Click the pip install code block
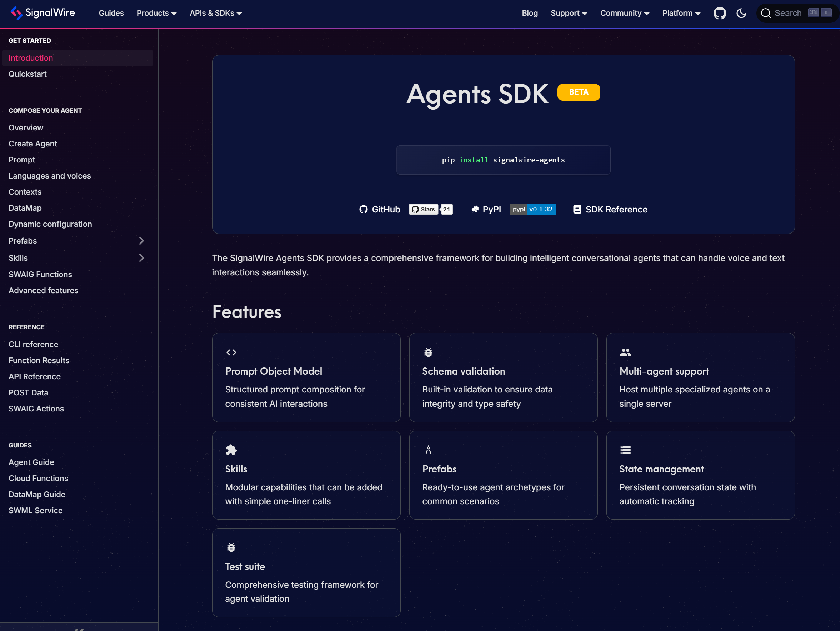 coord(503,160)
